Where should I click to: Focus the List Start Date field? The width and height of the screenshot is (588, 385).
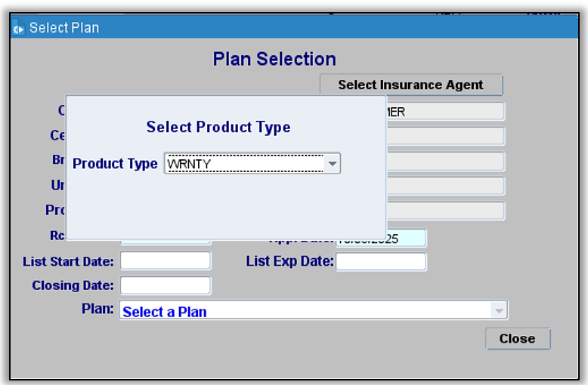(166, 261)
